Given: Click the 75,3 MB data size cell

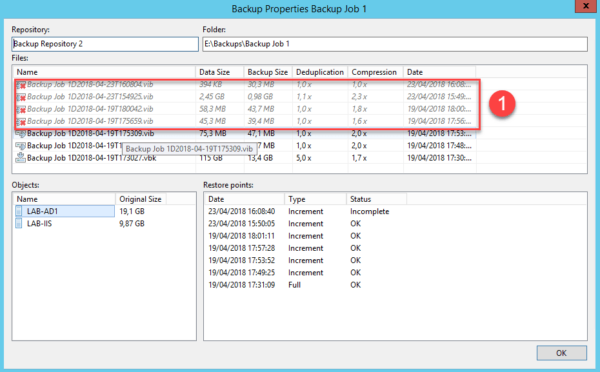Looking at the screenshot, I should click(212, 134).
